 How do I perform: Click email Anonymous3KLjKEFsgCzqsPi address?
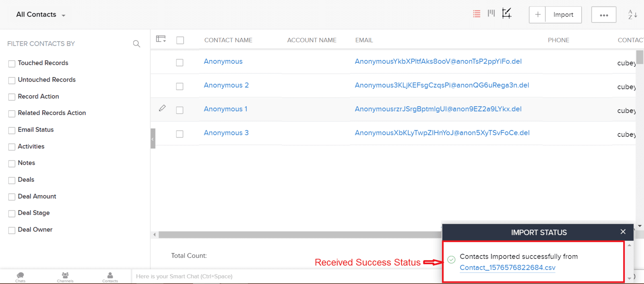[x=442, y=85]
